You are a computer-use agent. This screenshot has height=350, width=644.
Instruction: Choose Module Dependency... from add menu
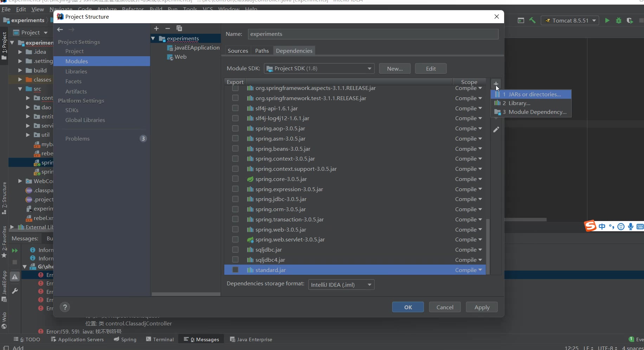click(x=531, y=112)
